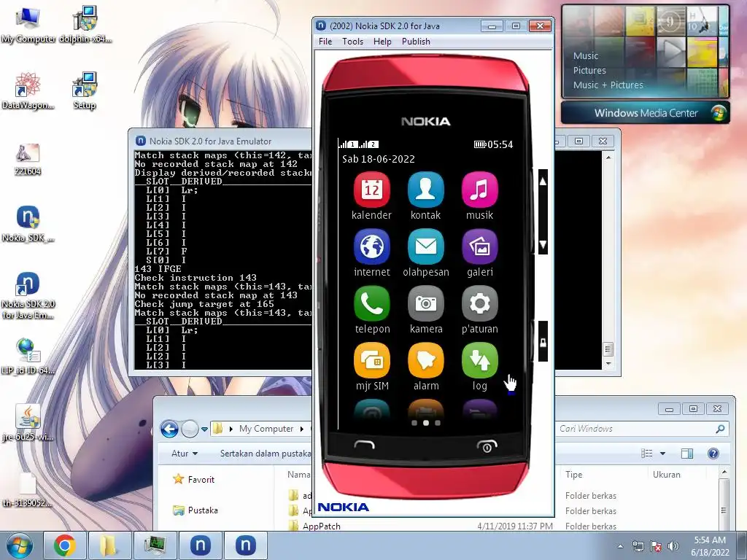Click the phone volume down side key
The width and height of the screenshot is (747, 560).
[x=543, y=244]
